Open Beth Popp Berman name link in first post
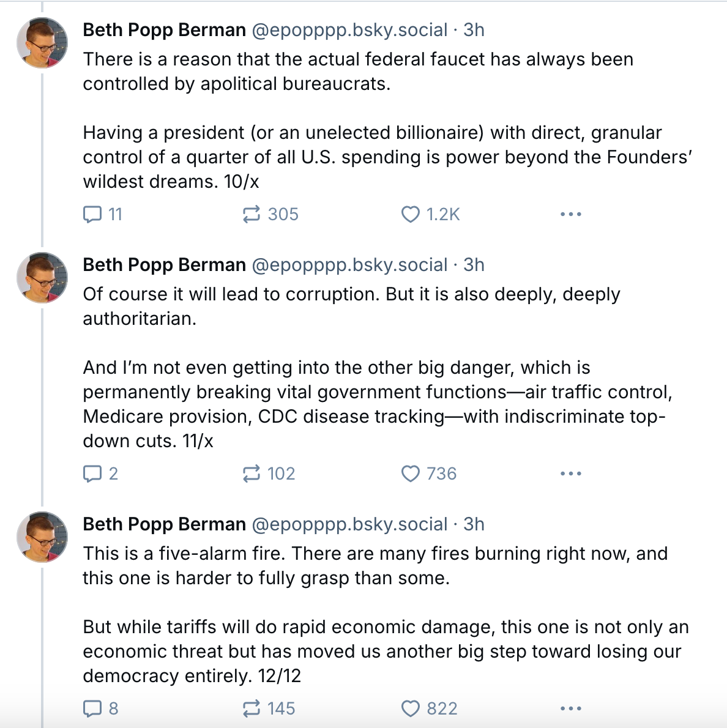727x728 pixels. pos(164,30)
